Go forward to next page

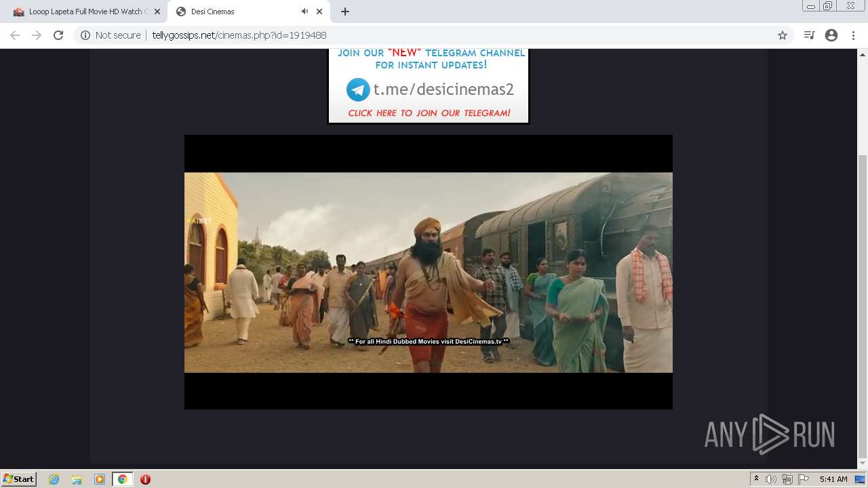[37, 35]
